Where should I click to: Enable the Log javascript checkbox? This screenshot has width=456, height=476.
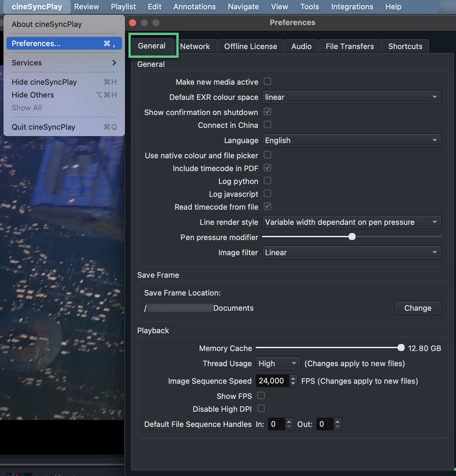(267, 193)
